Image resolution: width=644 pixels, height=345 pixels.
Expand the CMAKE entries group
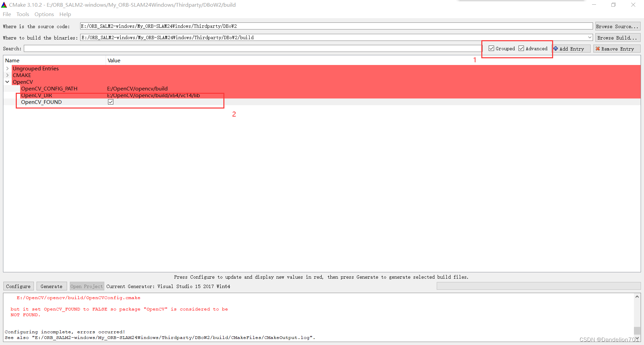pos(7,75)
